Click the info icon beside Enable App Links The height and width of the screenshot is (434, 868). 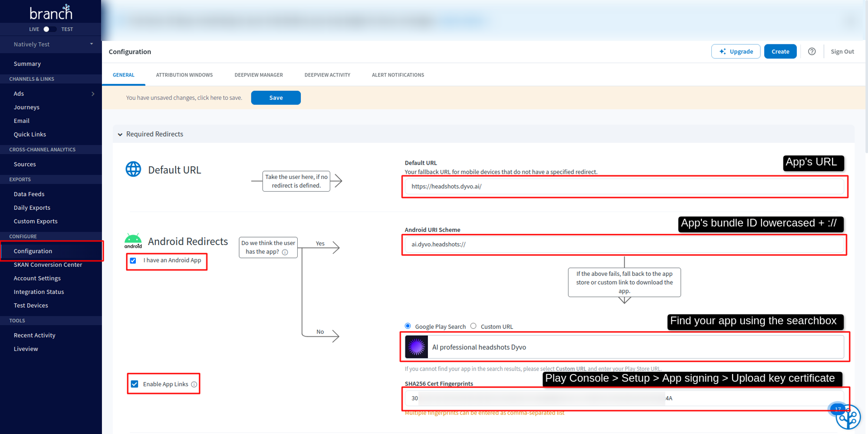coord(194,384)
